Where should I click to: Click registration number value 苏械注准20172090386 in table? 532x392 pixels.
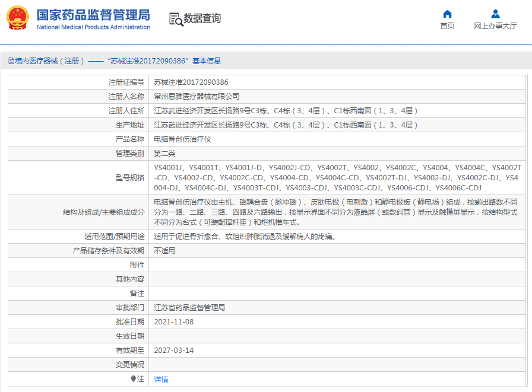(191, 82)
